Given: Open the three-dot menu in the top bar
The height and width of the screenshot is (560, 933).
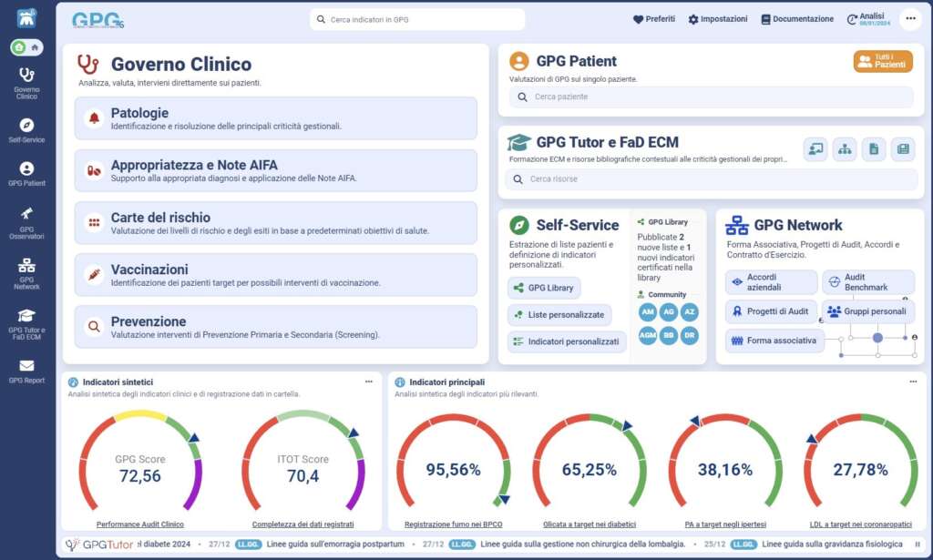Looking at the screenshot, I should (909, 19).
